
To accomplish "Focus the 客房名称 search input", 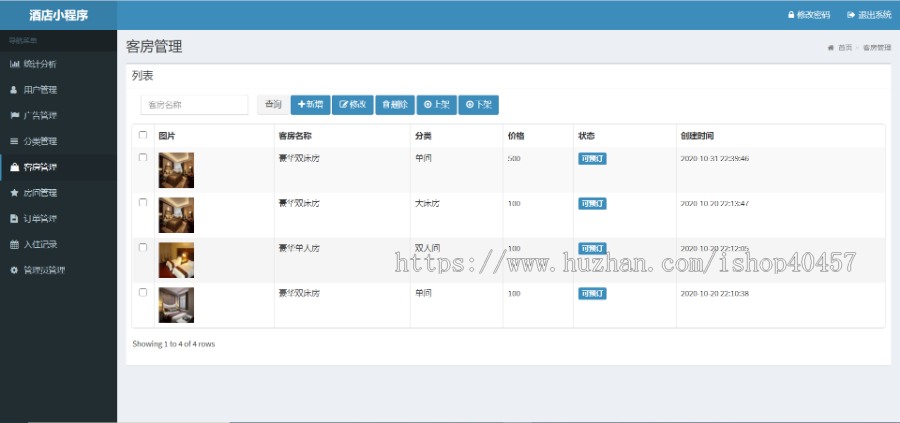I will click(194, 104).
